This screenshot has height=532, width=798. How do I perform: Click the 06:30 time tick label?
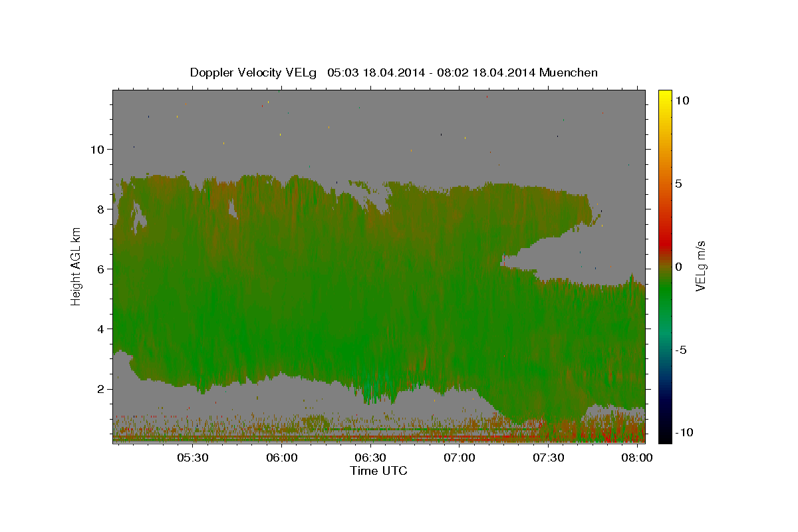tap(370, 458)
